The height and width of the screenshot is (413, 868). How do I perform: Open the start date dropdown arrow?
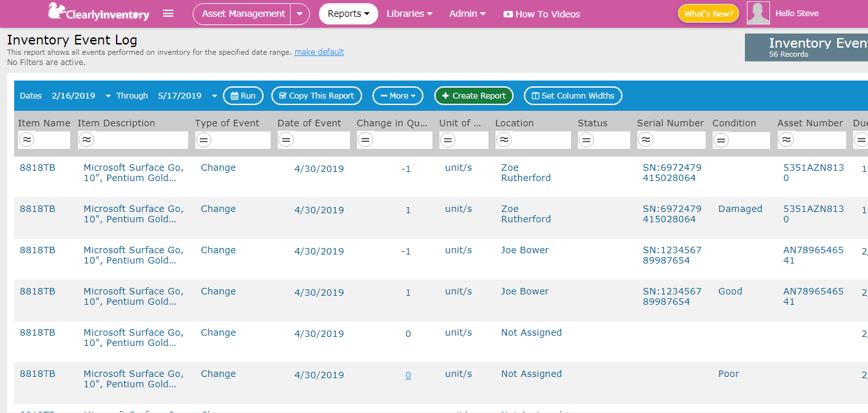pyautogui.click(x=106, y=95)
